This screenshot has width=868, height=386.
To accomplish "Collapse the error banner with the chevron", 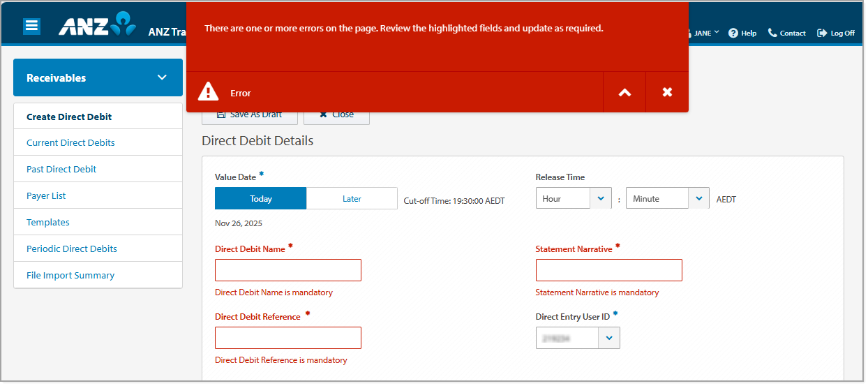I will pos(624,92).
